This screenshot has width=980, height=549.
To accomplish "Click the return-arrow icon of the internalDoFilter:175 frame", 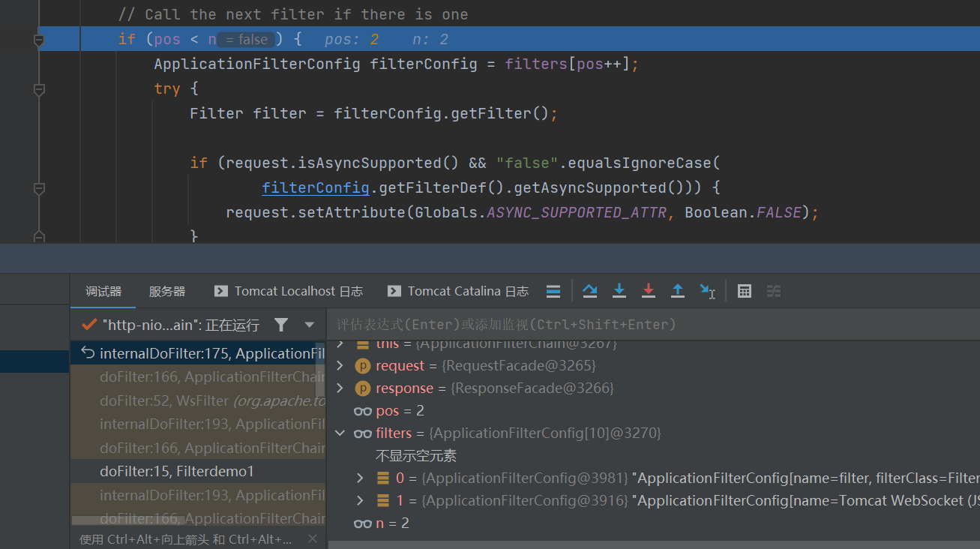I will click(x=88, y=353).
